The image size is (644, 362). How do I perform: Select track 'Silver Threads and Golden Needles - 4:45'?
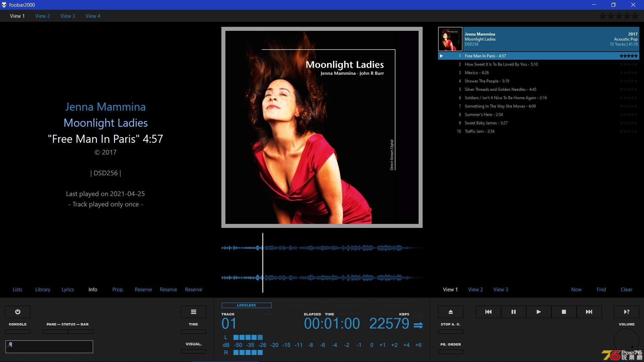tap(539, 89)
